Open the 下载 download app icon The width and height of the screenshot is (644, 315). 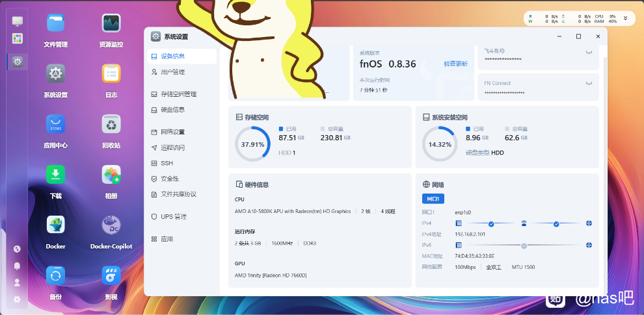(55, 174)
